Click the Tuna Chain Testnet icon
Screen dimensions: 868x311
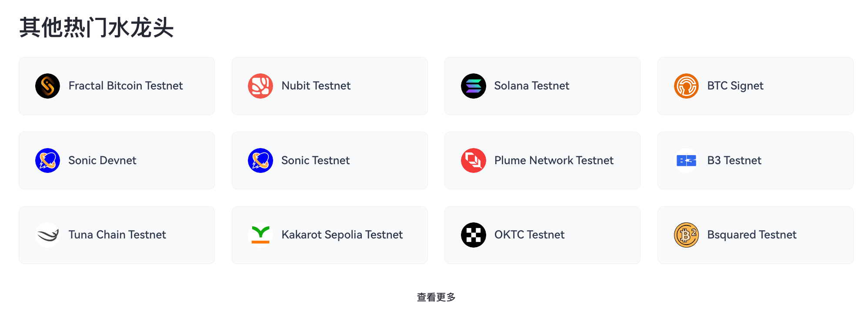[x=47, y=235]
